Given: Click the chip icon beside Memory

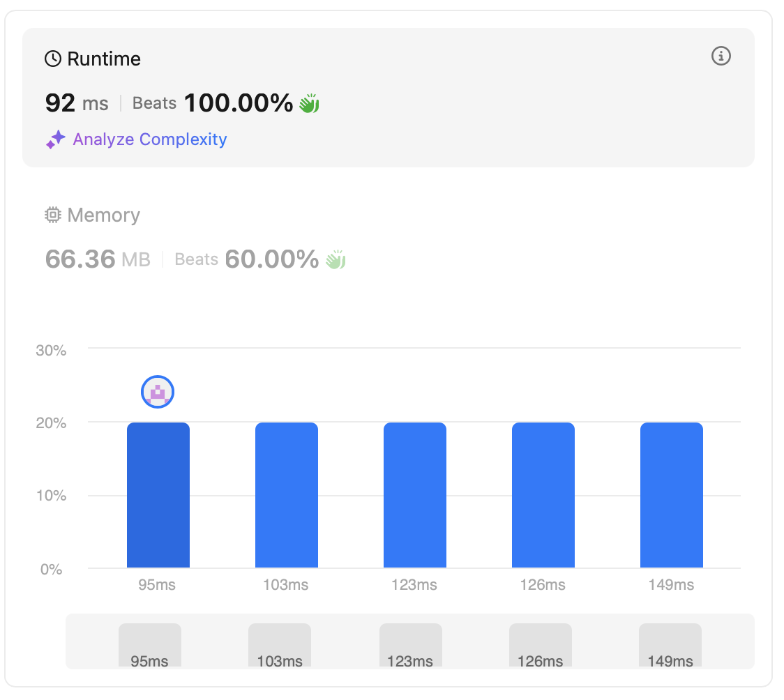Looking at the screenshot, I should coord(53,215).
